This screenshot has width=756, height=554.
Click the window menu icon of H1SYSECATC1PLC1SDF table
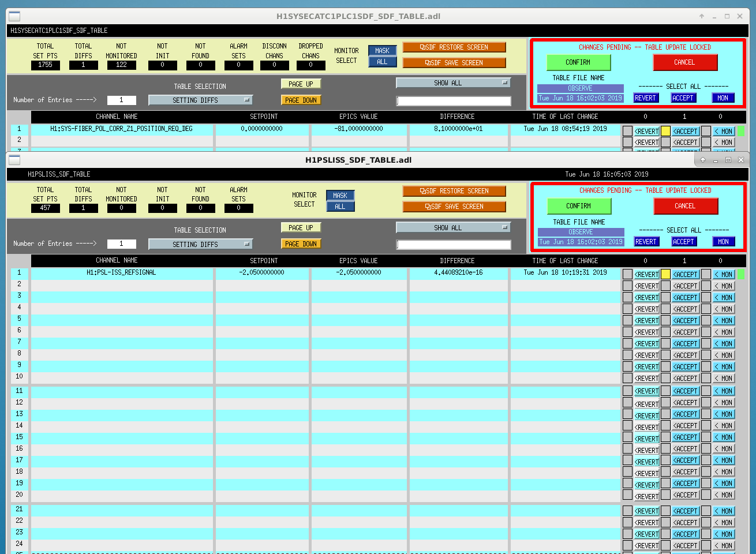pyautogui.click(x=14, y=16)
